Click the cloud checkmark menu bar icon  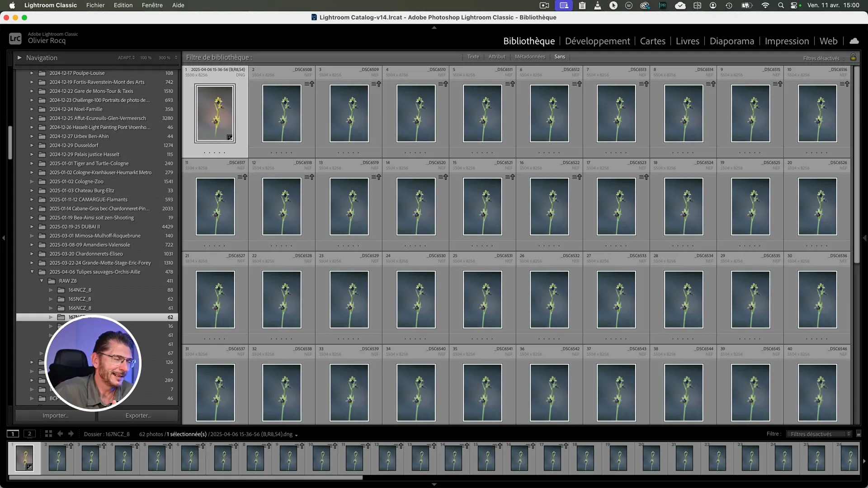pyautogui.click(x=680, y=5)
